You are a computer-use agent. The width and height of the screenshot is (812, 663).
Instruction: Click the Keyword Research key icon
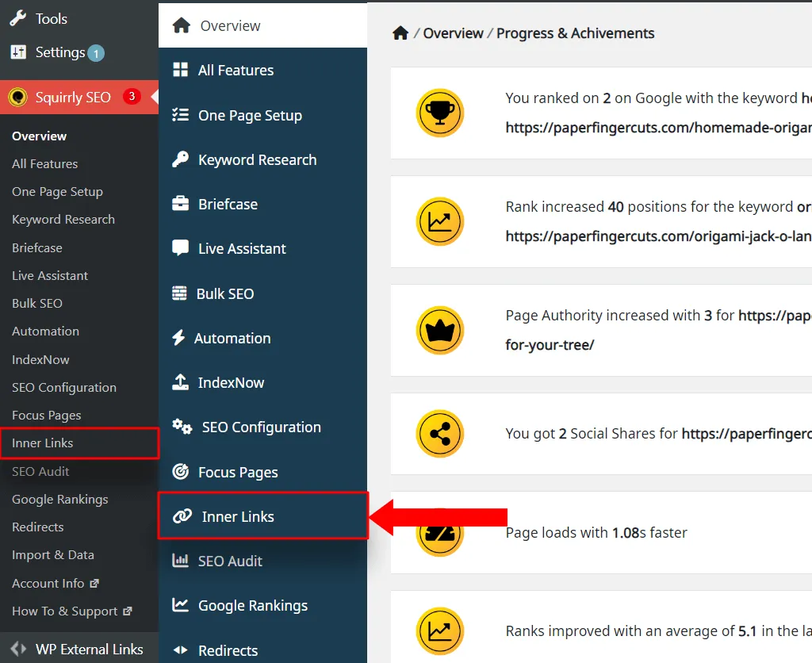[x=180, y=159]
